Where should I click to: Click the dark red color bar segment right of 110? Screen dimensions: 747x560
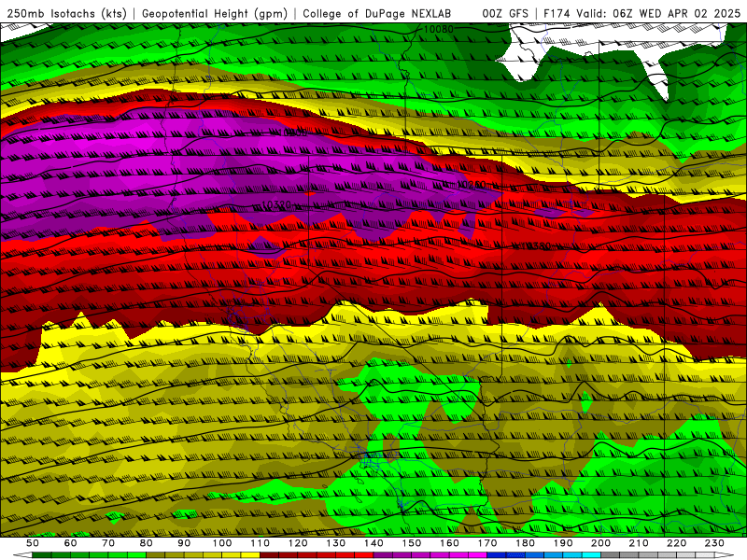(269, 555)
